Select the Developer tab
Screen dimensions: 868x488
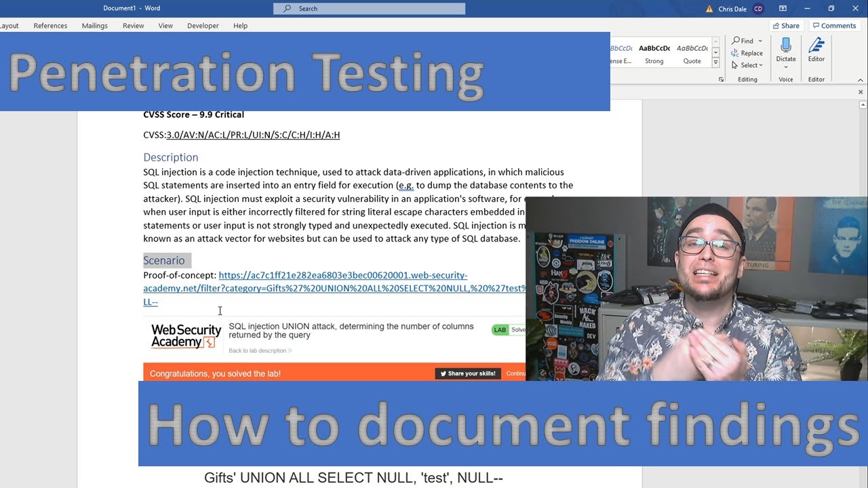(203, 26)
